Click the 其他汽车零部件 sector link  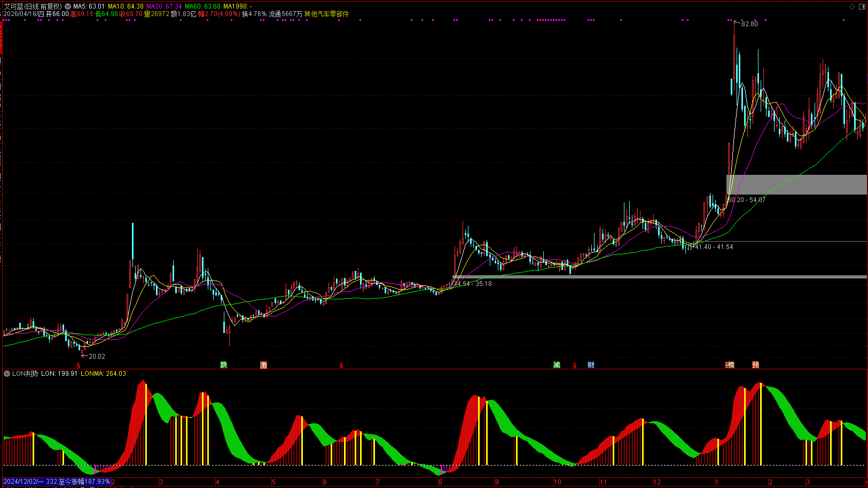tap(326, 14)
